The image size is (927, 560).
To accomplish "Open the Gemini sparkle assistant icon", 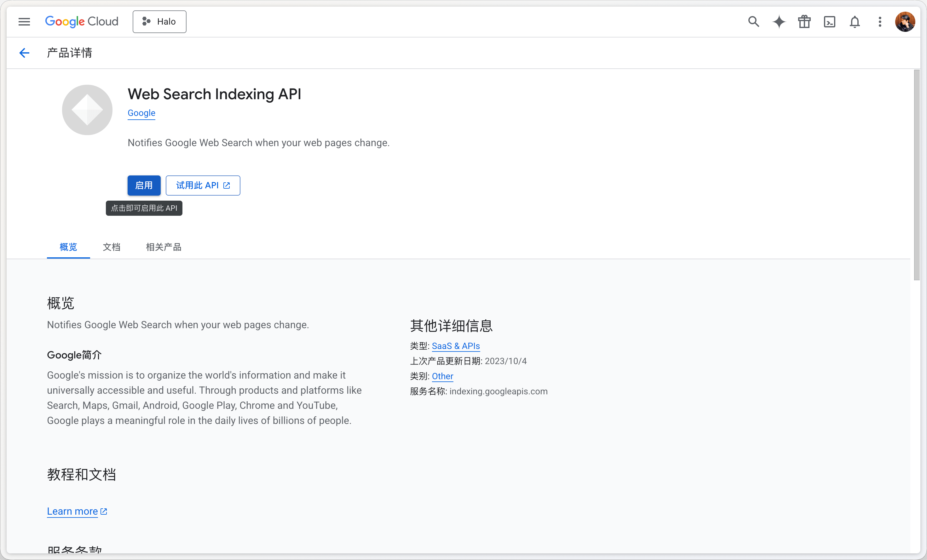I will 779,22.
